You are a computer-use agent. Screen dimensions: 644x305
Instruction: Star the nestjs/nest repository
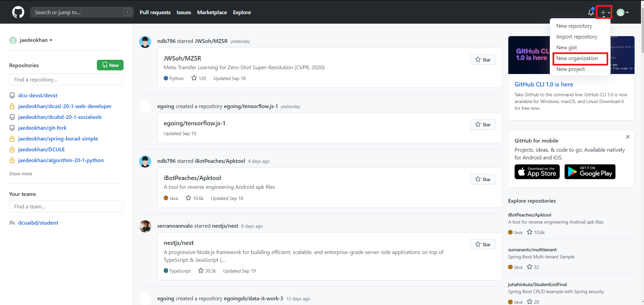483,245
